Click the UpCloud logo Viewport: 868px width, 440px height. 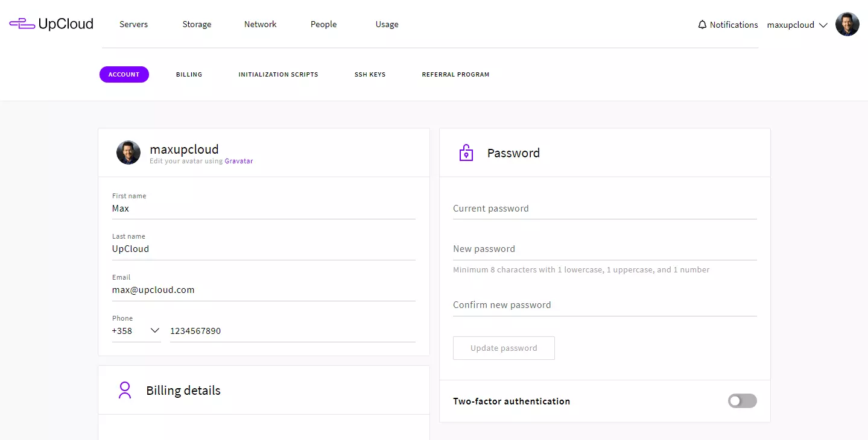pyautogui.click(x=51, y=23)
